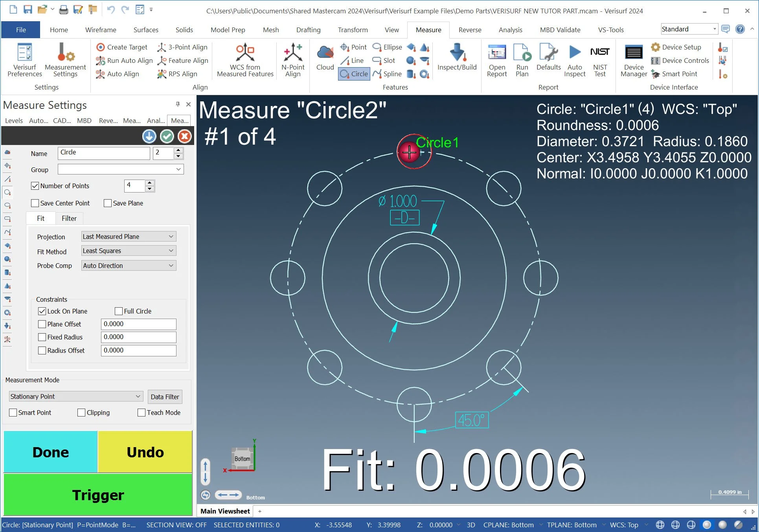
Task: Run the NIST Test
Action: pos(599,60)
